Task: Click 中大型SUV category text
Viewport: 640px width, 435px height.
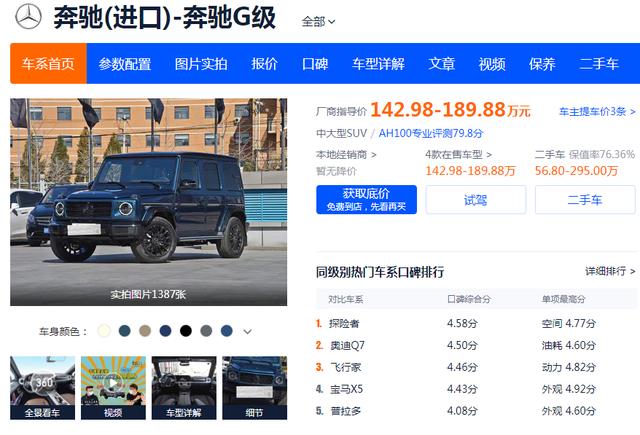Action: click(x=341, y=133)
